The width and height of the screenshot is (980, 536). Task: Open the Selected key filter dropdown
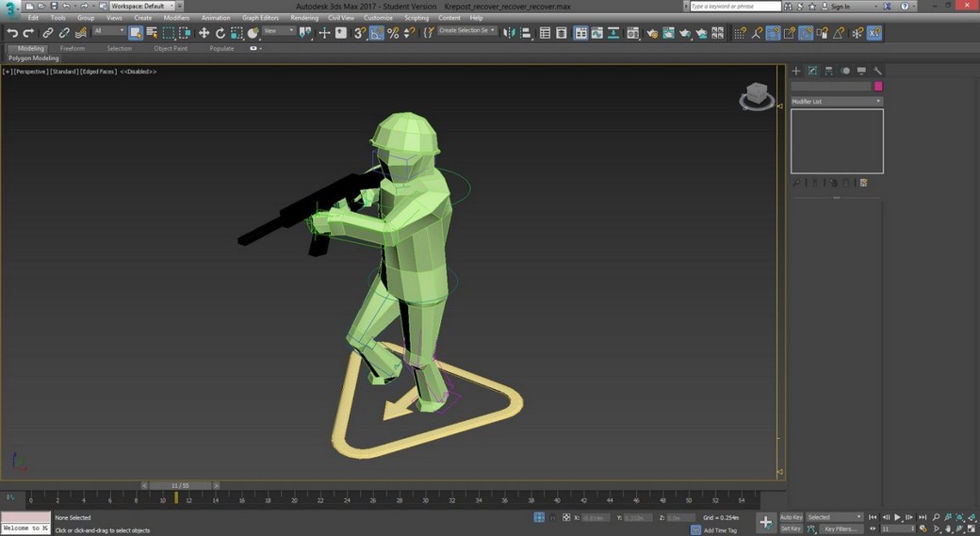coord(835,517)
